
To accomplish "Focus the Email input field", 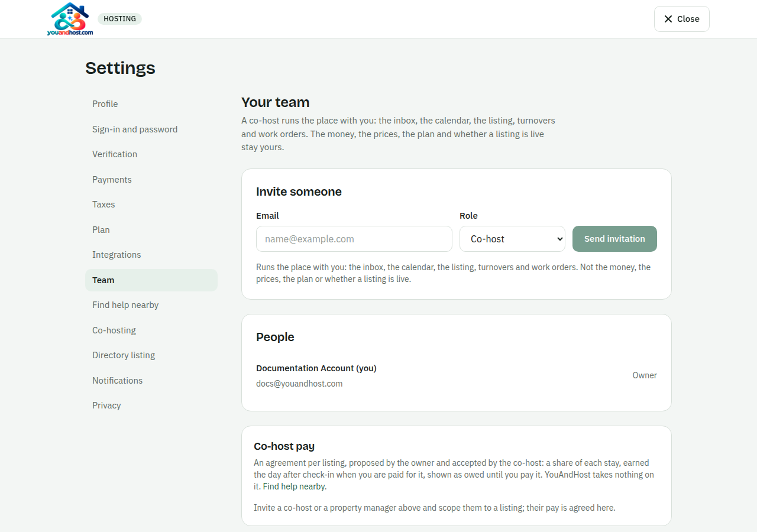I will [x=354, y=239].
